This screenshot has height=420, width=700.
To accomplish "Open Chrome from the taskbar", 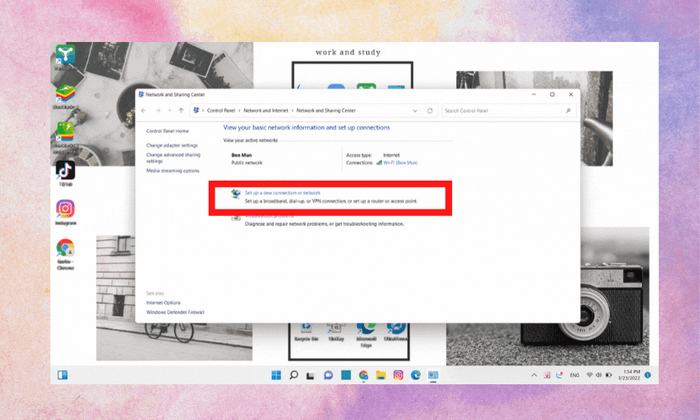I will (x=363, y=375).
